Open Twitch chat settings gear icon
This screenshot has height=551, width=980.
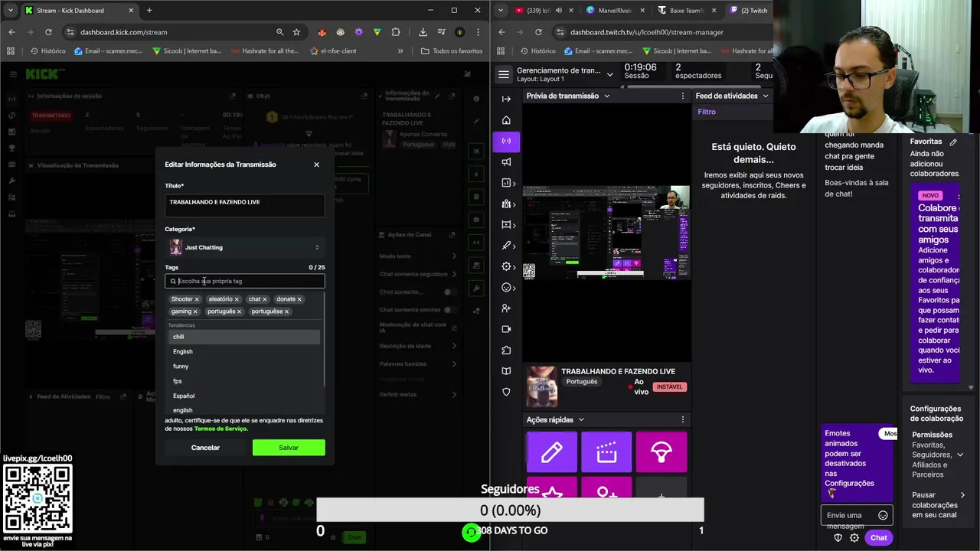point(854,538)
